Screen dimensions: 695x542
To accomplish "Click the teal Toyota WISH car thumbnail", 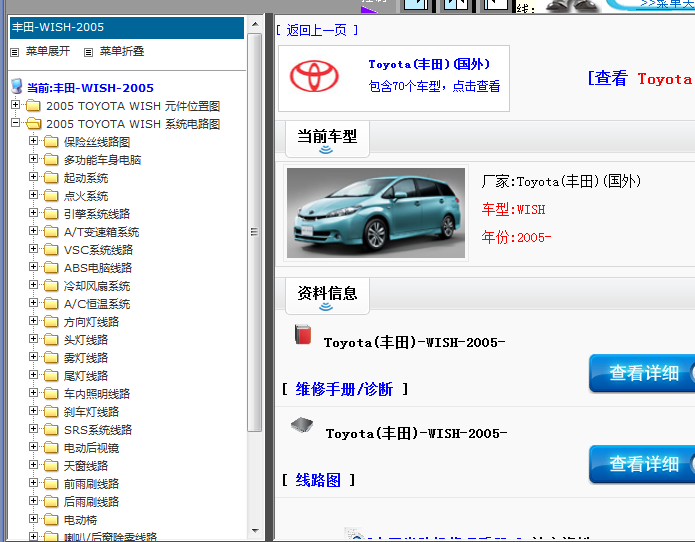I will click(x=376, y=213).
